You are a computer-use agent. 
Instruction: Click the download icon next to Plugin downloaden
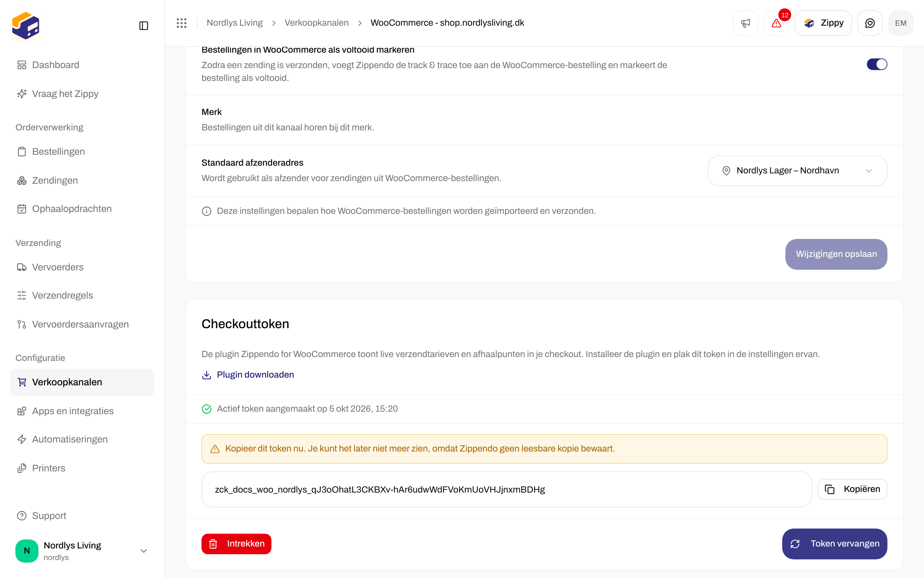click(x=207, y=375)
